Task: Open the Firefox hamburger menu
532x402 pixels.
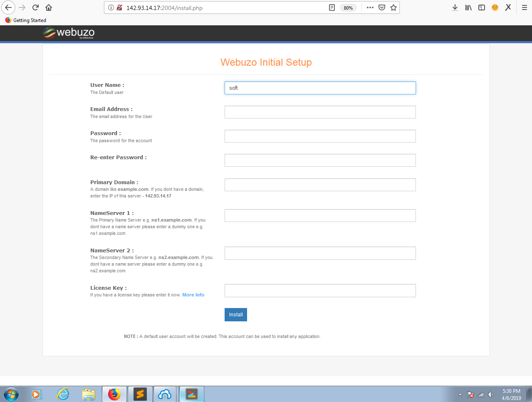Action: [525, 7]
